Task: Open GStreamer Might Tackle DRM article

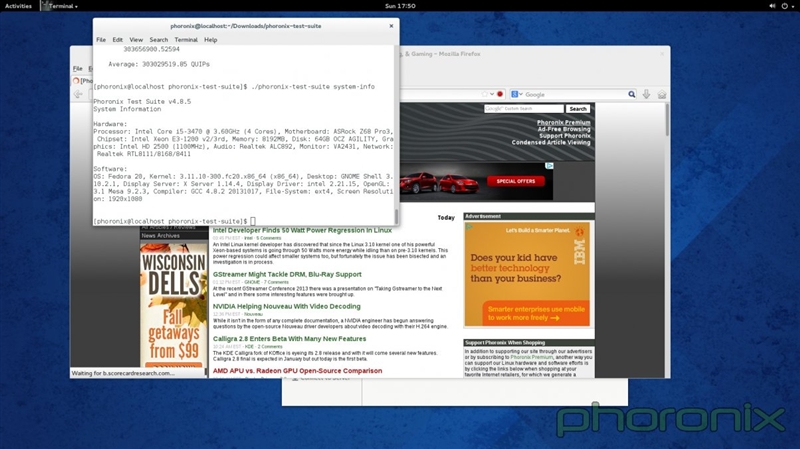Action: pos(287,274)
